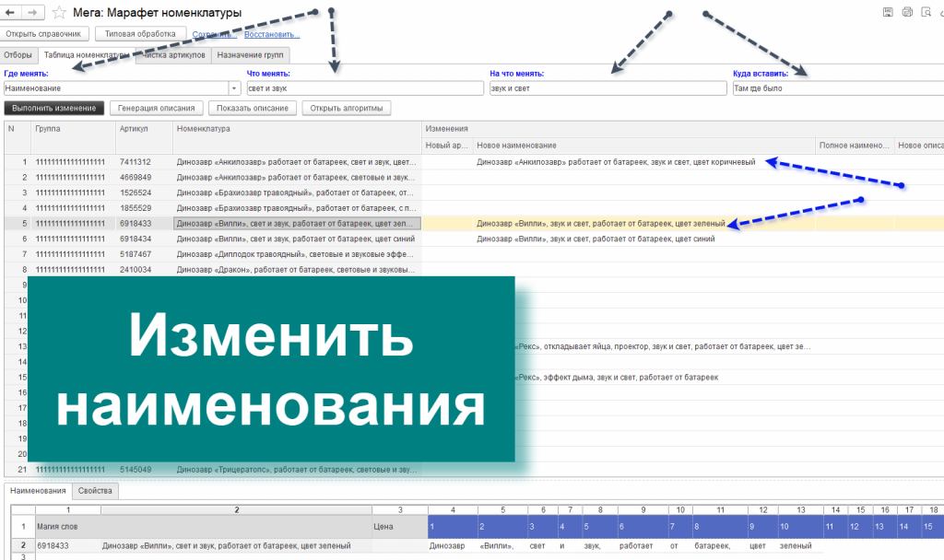Select article cell 5187467

144,254
